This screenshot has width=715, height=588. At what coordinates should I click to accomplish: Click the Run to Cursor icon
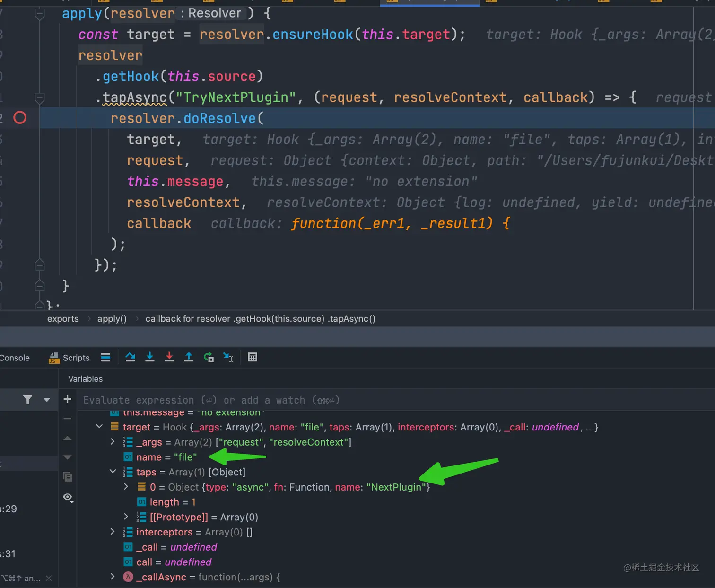pos(228,357)
